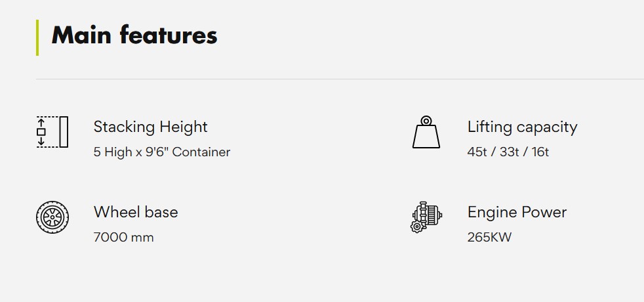Select the word "Main" in heading
Image resolution: width=644 pixels, height=302 pixels.
(79, 35)
